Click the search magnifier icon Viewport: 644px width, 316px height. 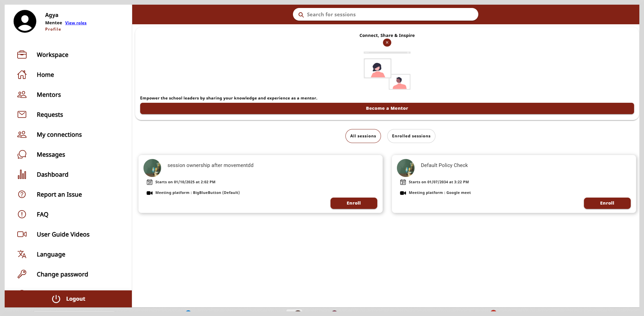pyautogui.click(x=301, y=15)
